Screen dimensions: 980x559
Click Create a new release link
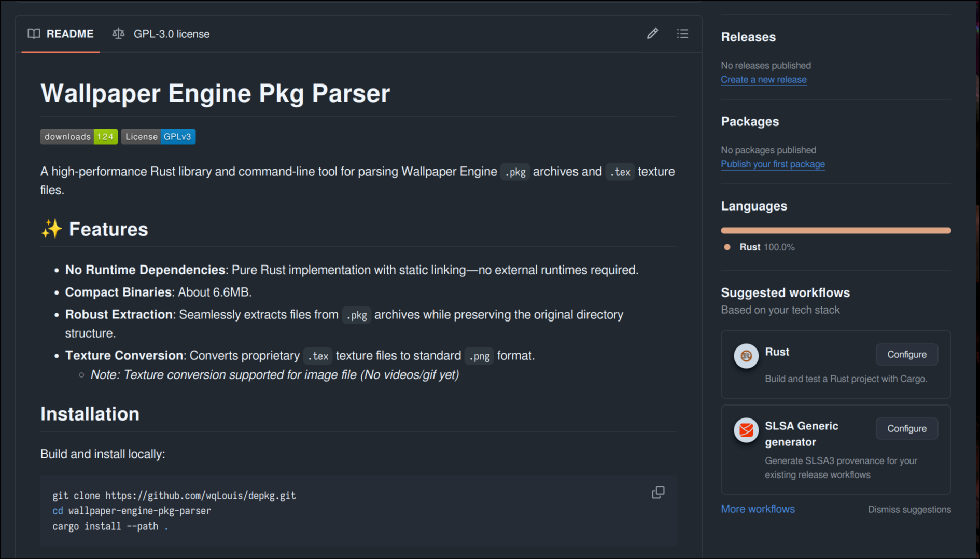(763, 80)
